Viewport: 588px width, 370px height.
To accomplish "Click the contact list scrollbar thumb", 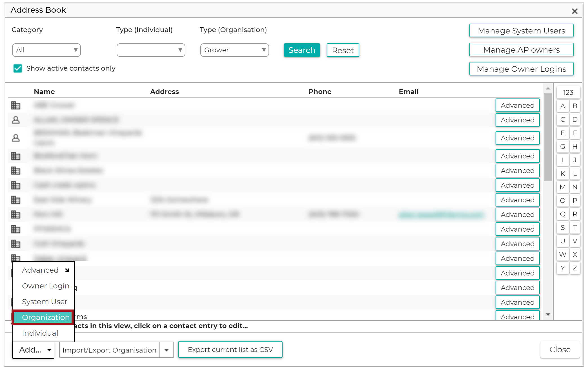I will 548,137.
